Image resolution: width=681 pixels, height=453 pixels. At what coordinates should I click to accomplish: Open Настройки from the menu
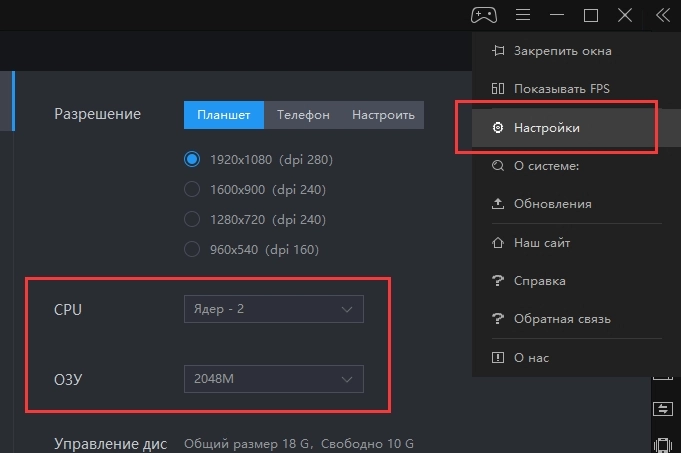pyautogui.click(x=576, y=128)
